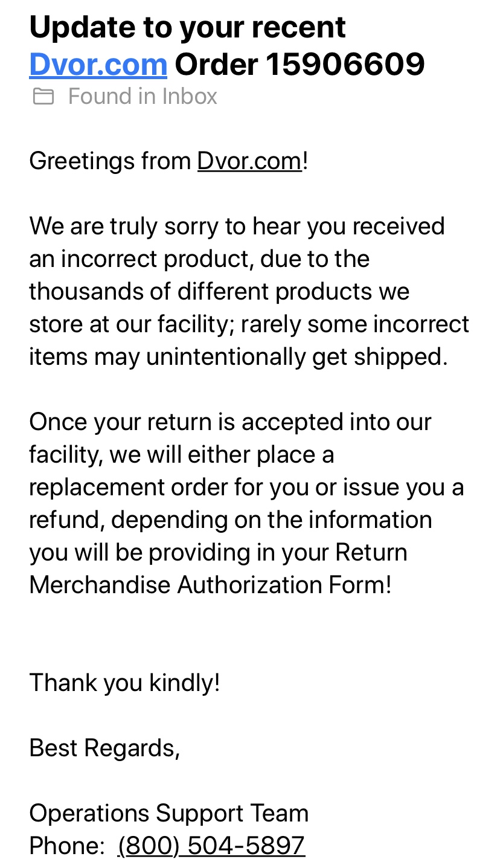Tap the 'Best Regards,' closing line
The height and width of the screenshot is (868, 500).
tap(104, 748)
